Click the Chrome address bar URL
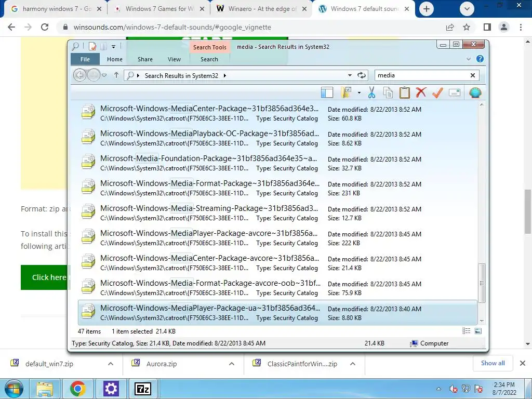The height and width of the screenshot is (399, 532). point(172,27)
